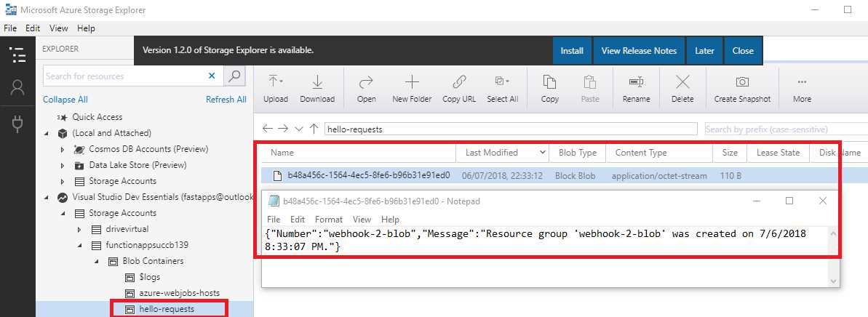Click the Later button

coord(704,50)
